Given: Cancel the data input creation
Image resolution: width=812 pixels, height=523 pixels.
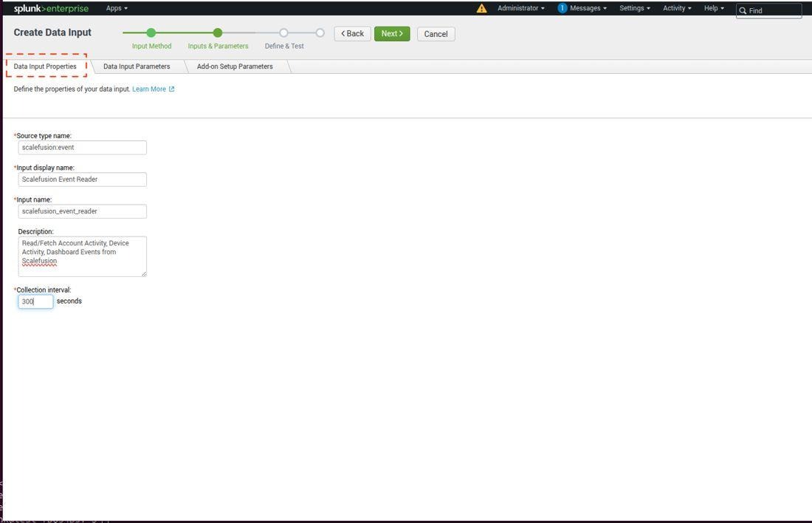Looking at the screenshot, I should [436, 34].
